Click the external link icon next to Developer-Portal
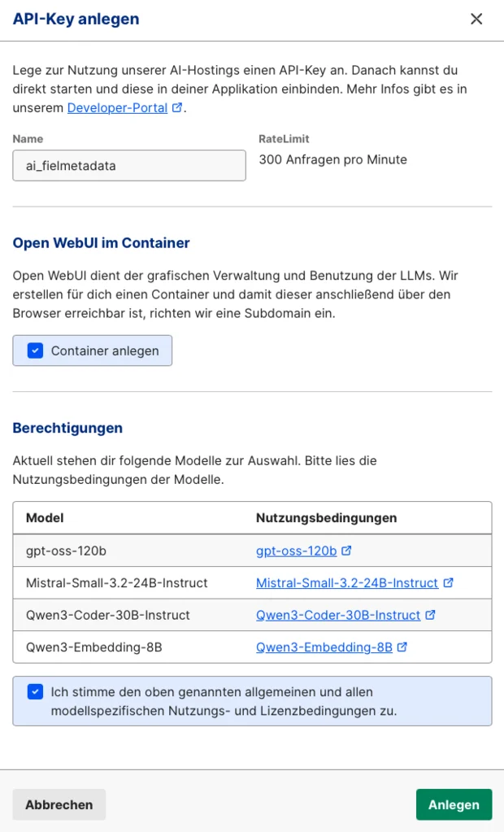This screenshot has height=832, width=504. [176, 108]
